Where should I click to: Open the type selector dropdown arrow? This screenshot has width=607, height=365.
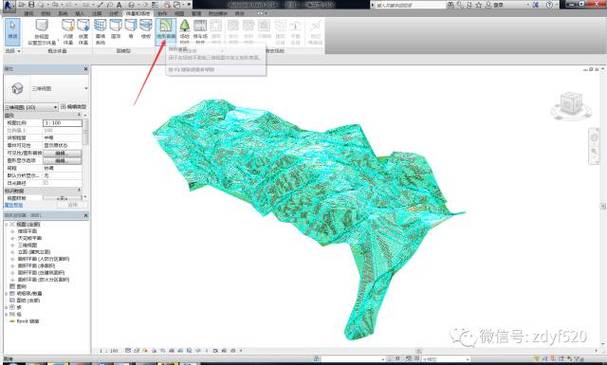coord(86,88)
